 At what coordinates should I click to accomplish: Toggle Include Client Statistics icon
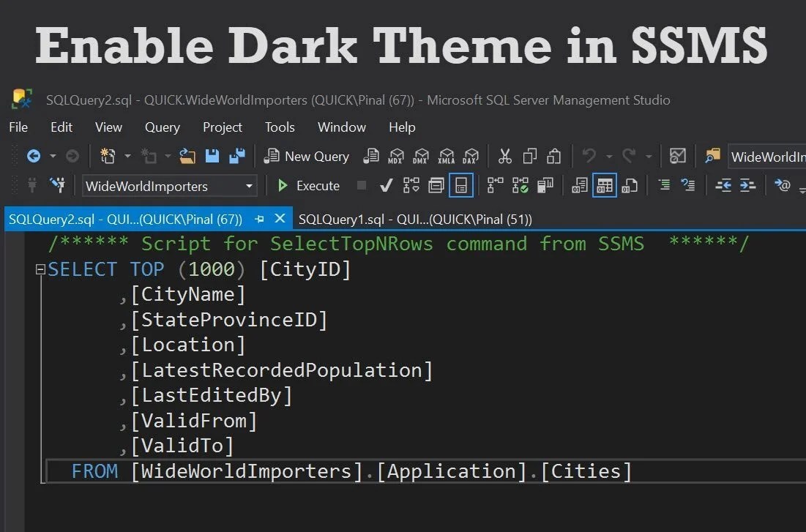[545, 186]
